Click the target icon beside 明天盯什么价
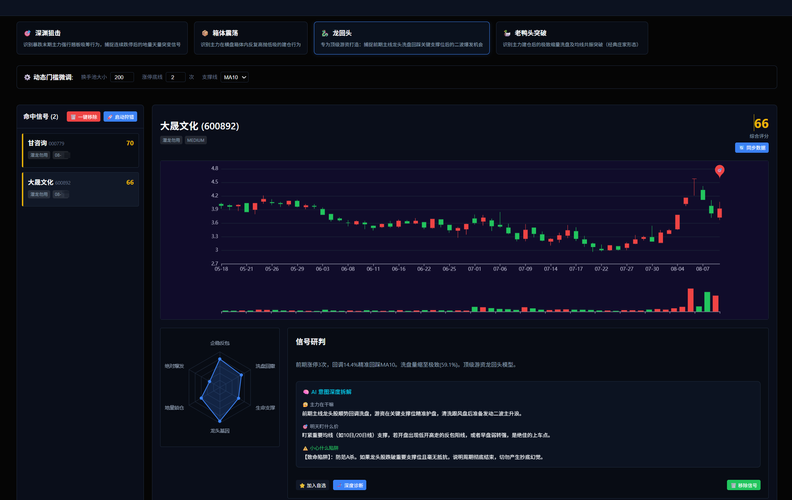Viewport: 792px width, 500px height. coord(305,427)
